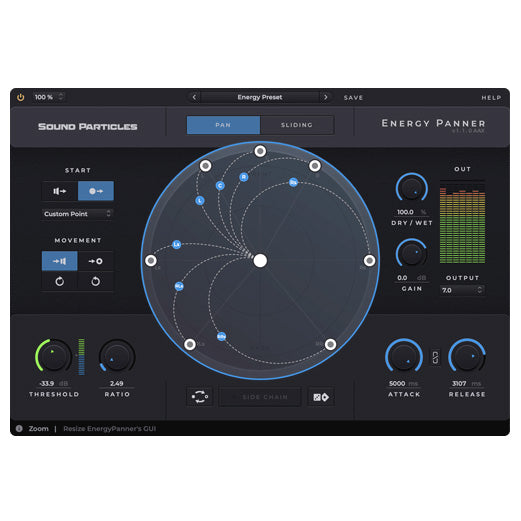Select the blue R channel point

pyautogui.click(x=244, y=177)
